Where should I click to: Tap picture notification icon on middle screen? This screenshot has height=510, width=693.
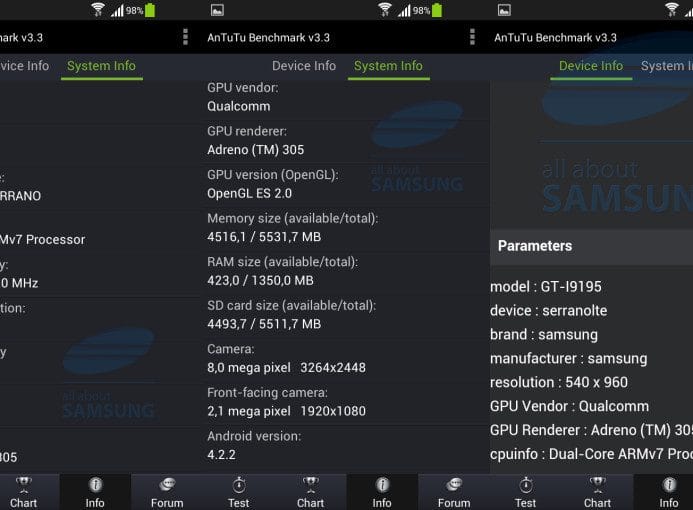click(217, 10)
